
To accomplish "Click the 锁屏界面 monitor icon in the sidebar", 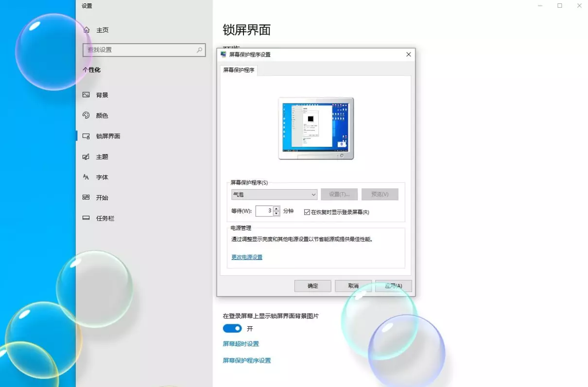I will [86, 137].
